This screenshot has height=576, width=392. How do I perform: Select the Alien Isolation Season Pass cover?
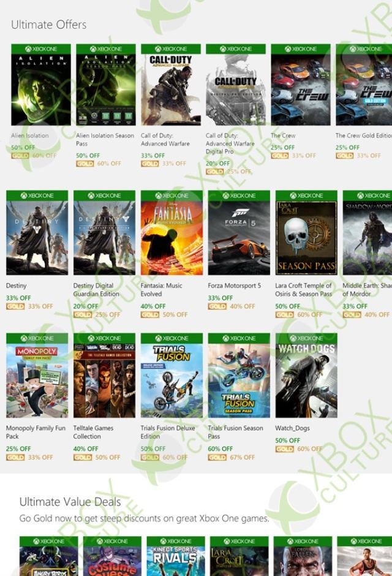tap(106, 85)
